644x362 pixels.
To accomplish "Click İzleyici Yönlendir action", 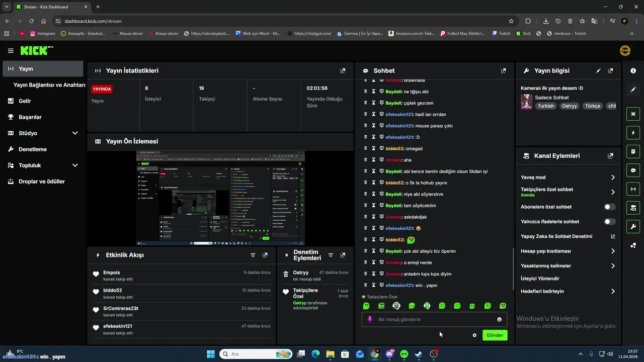I will (x=540, y=279).
